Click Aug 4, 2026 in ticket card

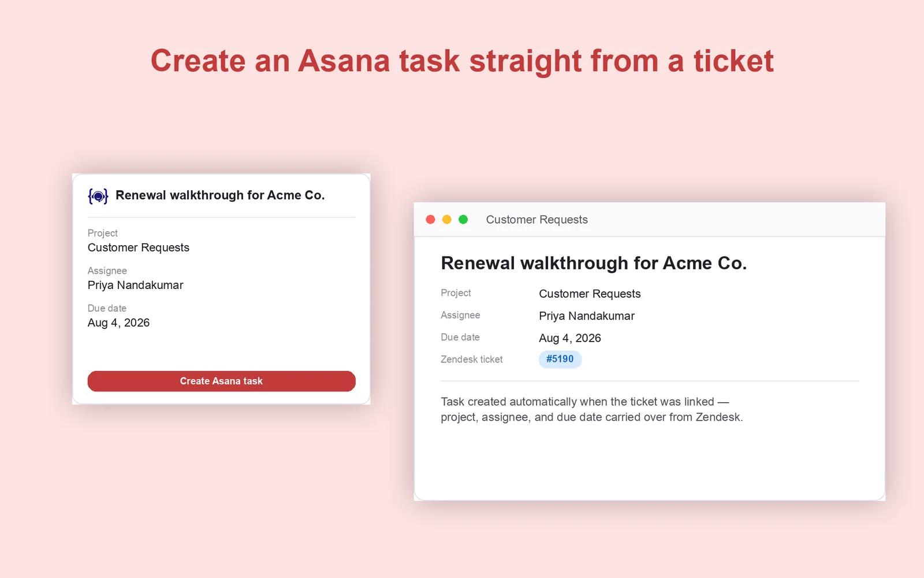coord(118,323)
